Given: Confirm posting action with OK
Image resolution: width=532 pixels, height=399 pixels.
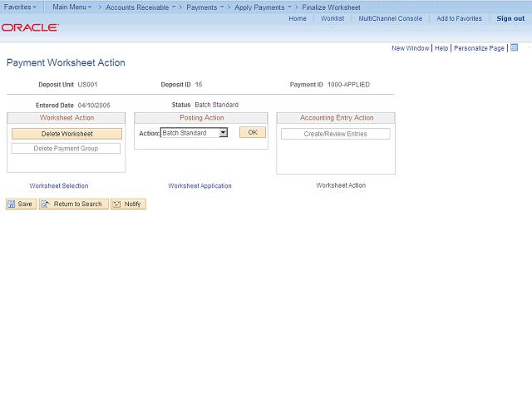Looking at the screenshot, I should [x=253, y=132].
